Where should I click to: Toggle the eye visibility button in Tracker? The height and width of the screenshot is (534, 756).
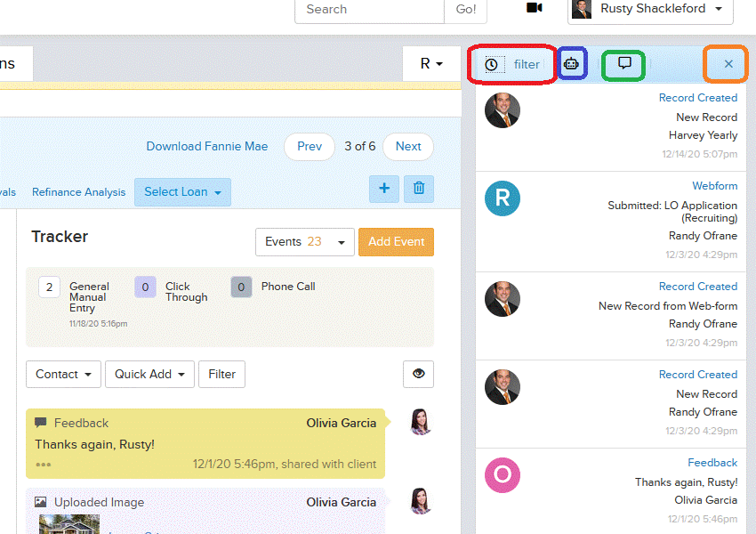coord(419,374)
